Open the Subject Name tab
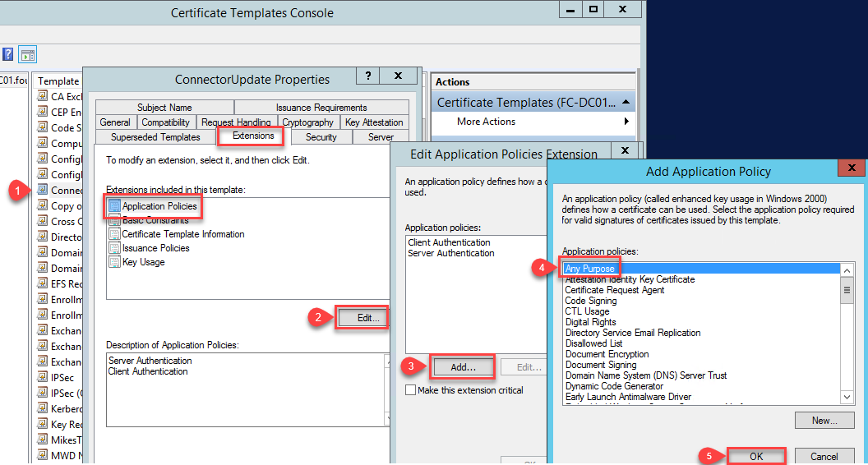Screen dimensions: 868x465 165,108
